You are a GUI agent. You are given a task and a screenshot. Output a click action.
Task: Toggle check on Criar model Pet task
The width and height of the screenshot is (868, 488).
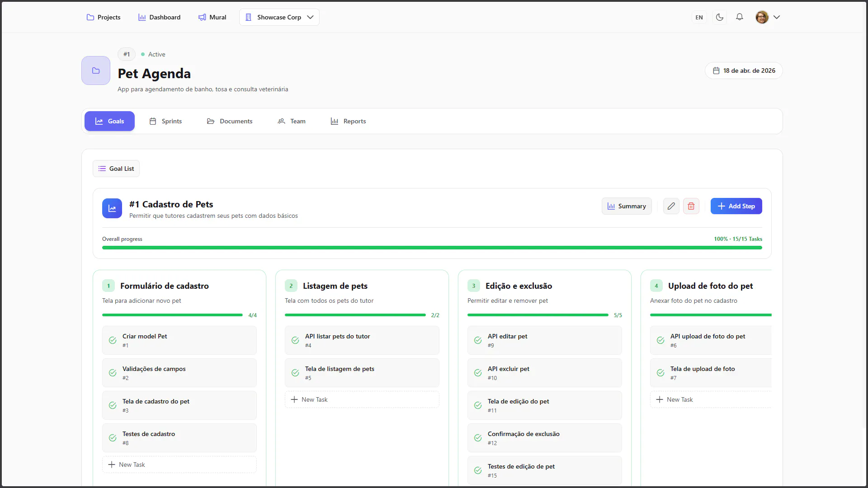tap(113, 340)
